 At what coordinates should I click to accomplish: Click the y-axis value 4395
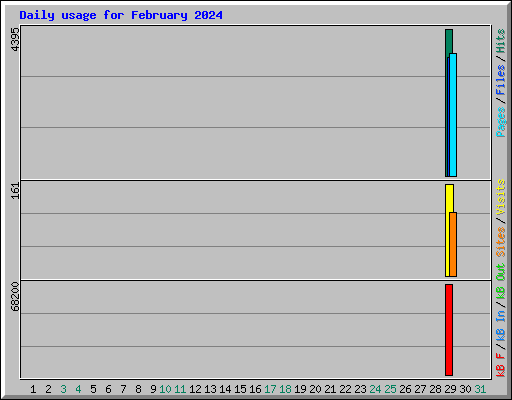[x=15, y=39]
